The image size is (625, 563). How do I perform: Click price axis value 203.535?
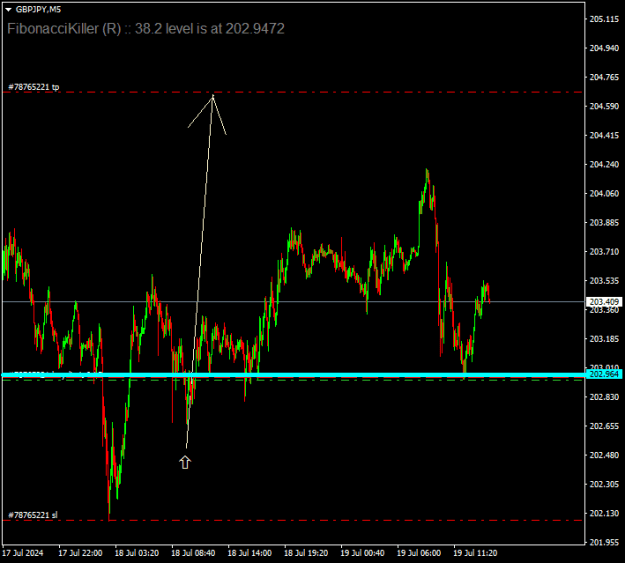pos(604,281)
